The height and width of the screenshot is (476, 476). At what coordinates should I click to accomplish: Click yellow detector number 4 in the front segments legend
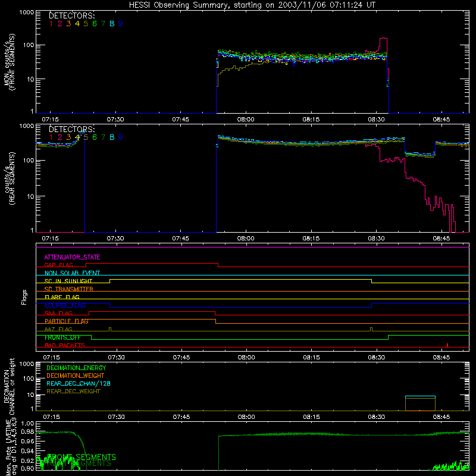(77, 24)
